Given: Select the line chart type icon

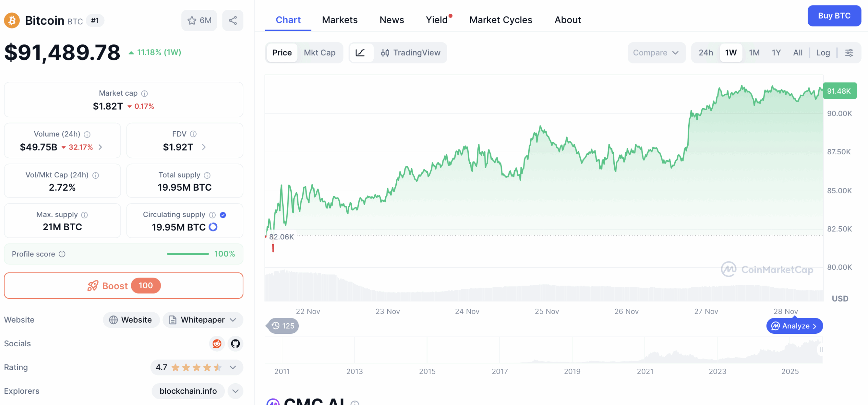Looking at the screenshot, I should point(360,53).
